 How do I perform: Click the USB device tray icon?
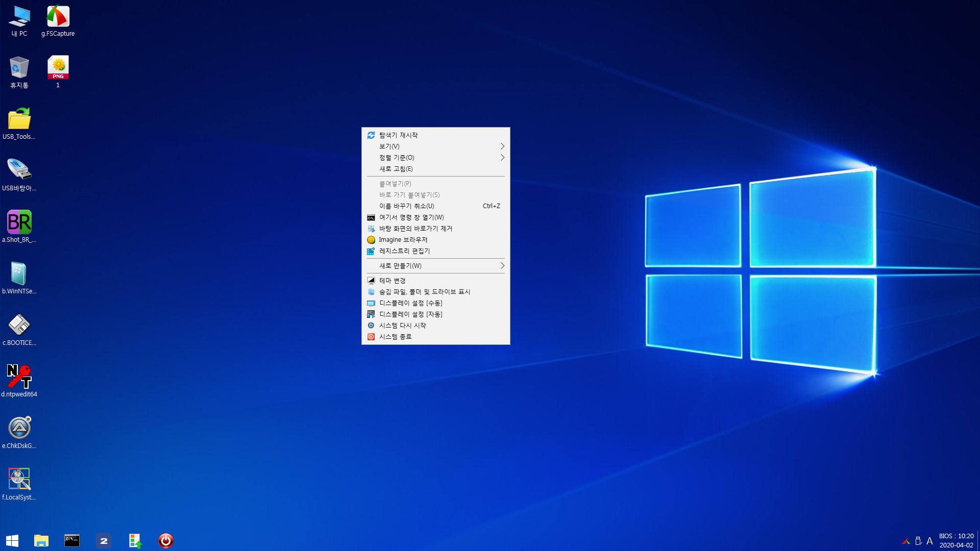pyautogui.click(x=918, y=541)
